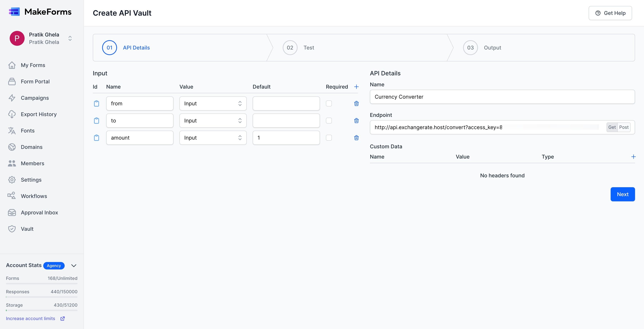Click the Get Help button
This screenshot has width=644, height=329.
point(610,13)
